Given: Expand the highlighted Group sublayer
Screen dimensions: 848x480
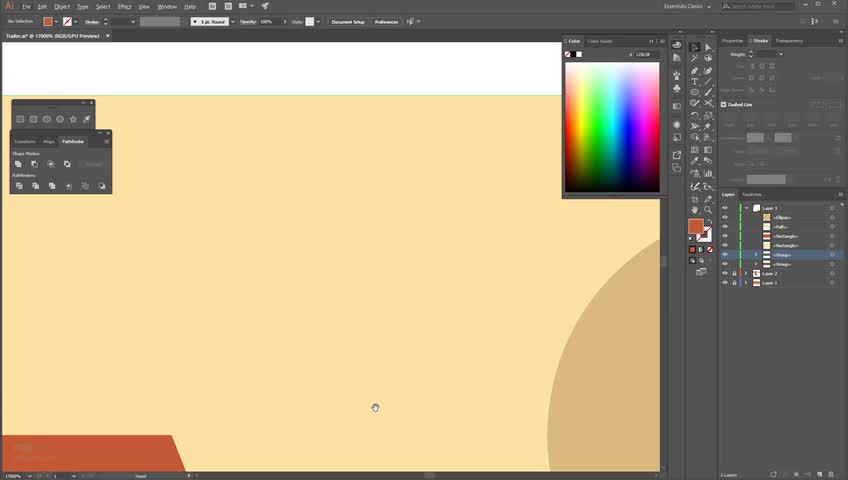Looking at the screenshot, I should click(x=756, y=255).
